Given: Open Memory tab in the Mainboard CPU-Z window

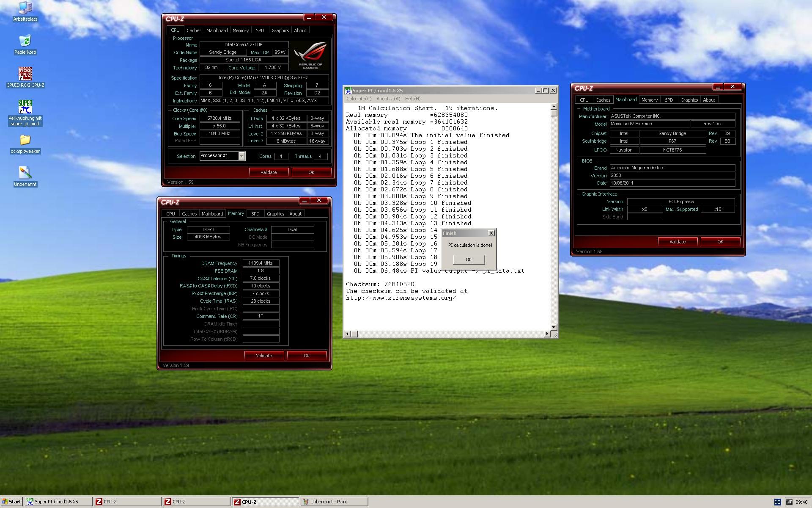Looking at the screenshot, I should click(650, 100).
